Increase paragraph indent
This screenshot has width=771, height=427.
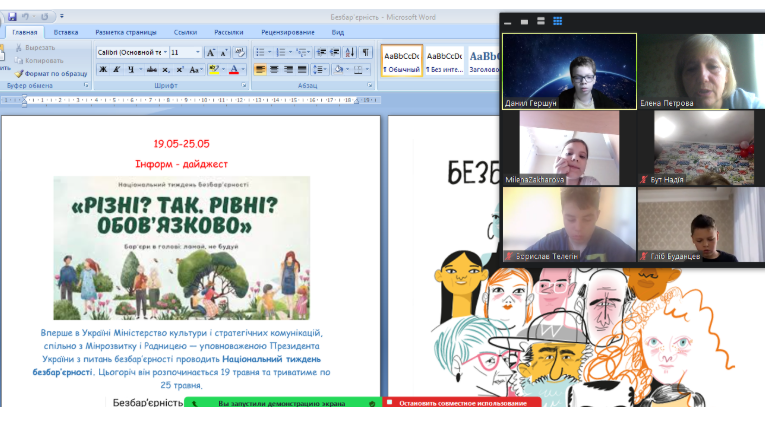[334, 52]
